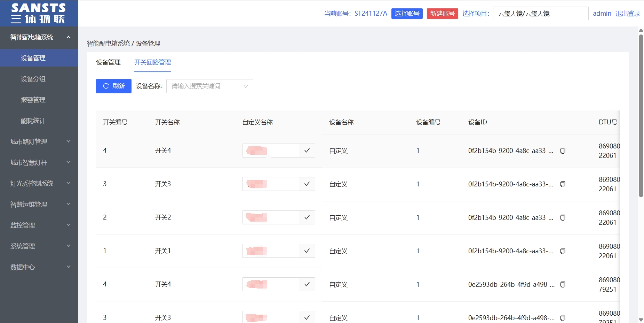Click the 设备ID column header
This screenshot has width=644, height=323.
[477, 122]
